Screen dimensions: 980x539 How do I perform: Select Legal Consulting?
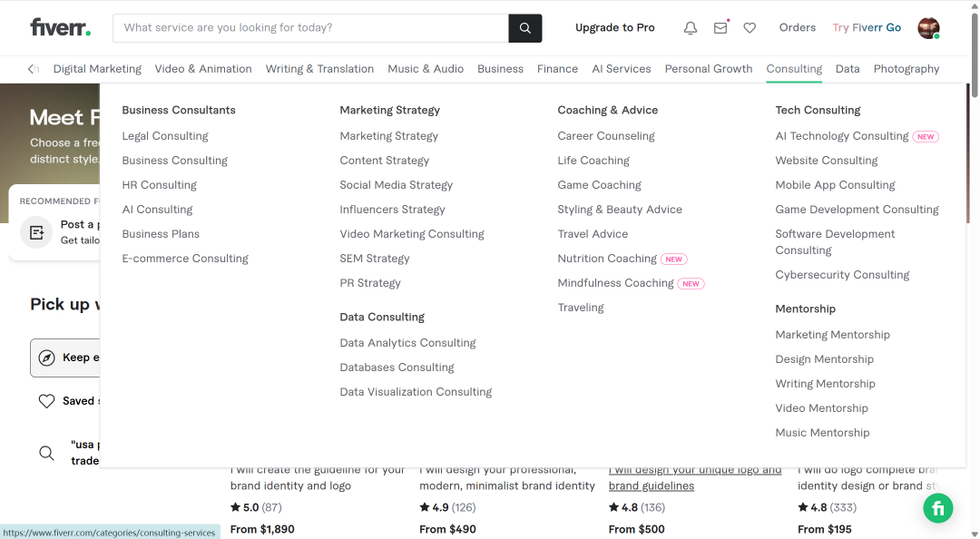point(165,136)
